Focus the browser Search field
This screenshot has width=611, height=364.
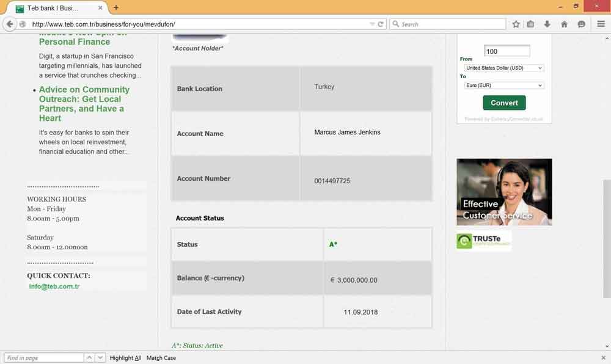448,24
